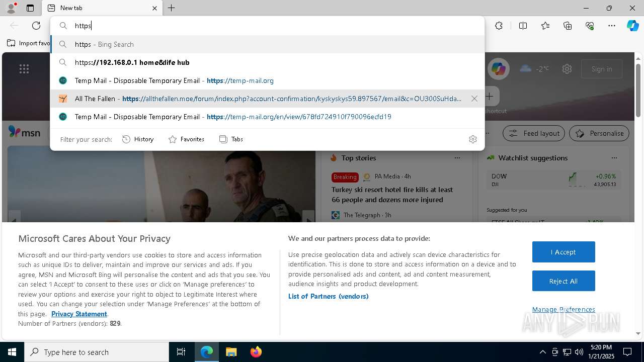Click the MSN logo

(x=24, y=133)
